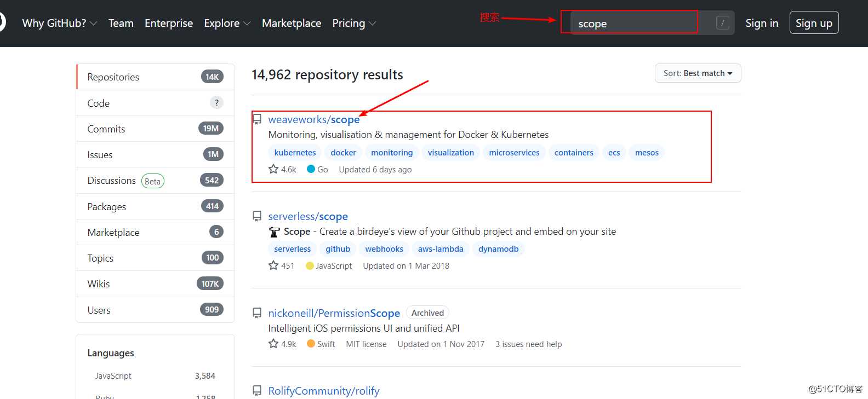Click the serverless topic tag
Screen dimensions: 868x399
tap(293, 248)
